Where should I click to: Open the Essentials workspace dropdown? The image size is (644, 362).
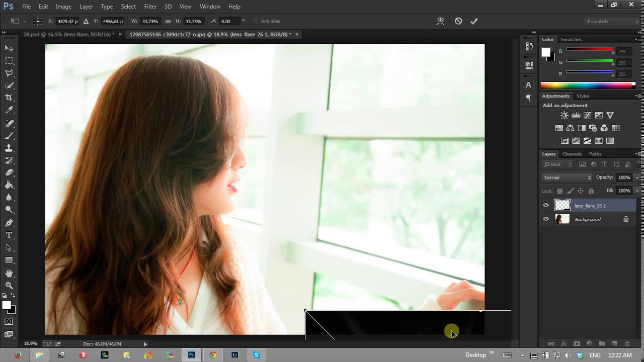tap(612, 21)
